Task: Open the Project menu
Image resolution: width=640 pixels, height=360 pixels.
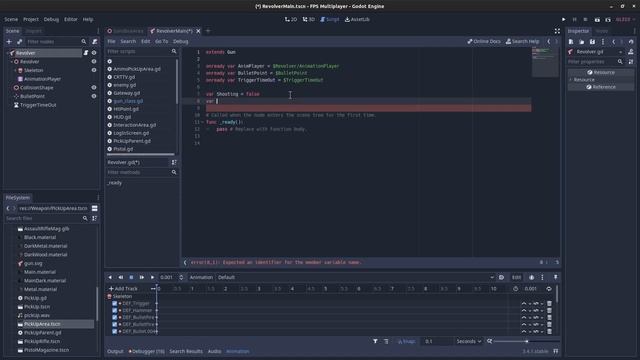Action: [31, 19]
